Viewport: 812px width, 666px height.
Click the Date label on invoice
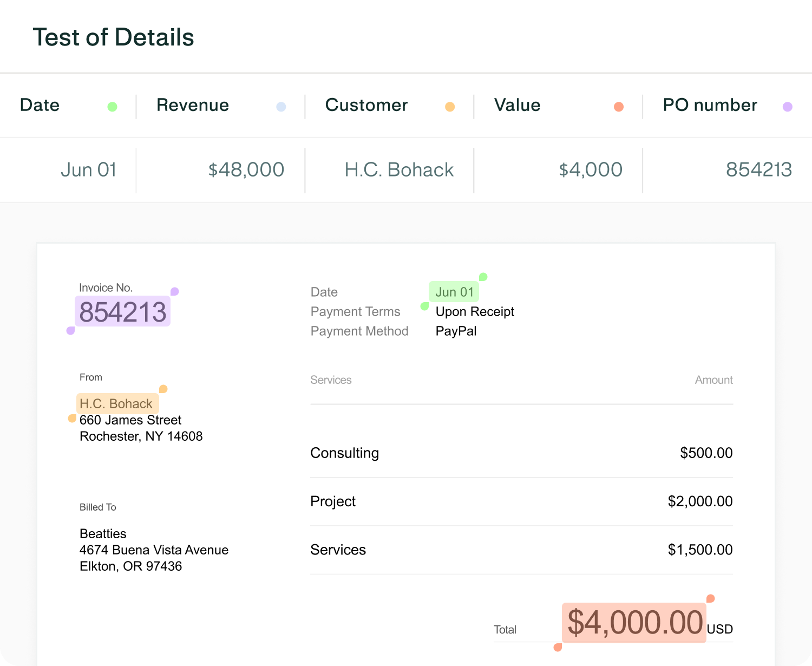[324, 292]
